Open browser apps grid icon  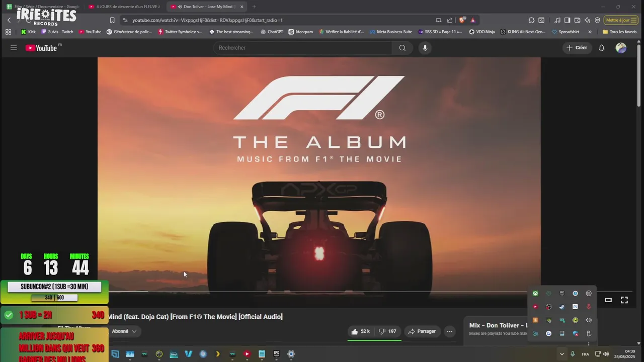tap(8, 32)
